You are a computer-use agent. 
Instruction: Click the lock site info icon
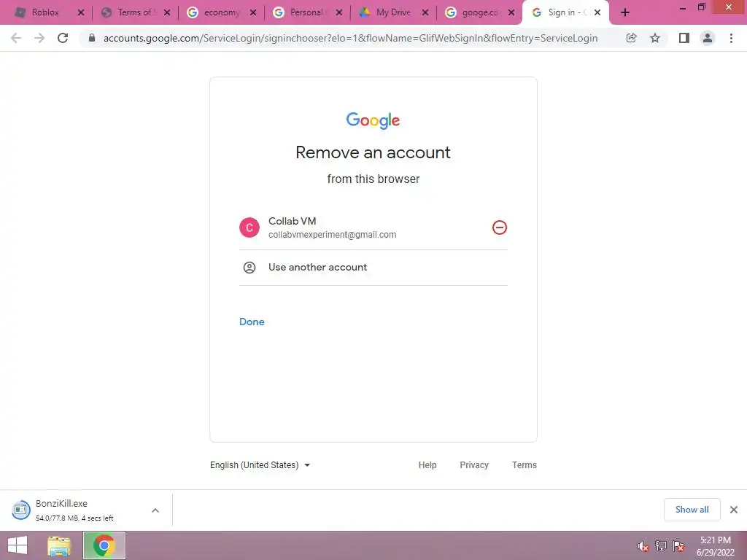click(92, 38)
